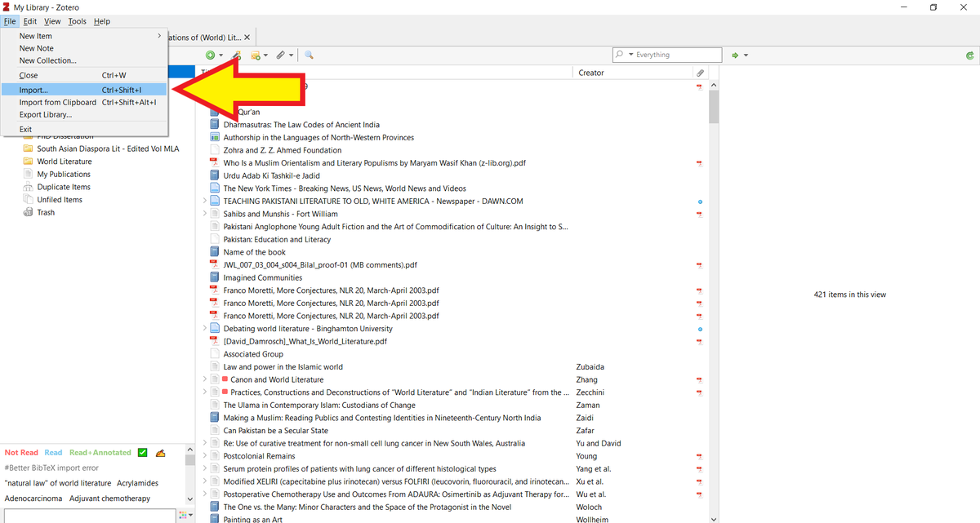The height and width of the screenshot is (523, 980).
Task: Select the Postcolonial Remains item row
Action: [452, 455]
